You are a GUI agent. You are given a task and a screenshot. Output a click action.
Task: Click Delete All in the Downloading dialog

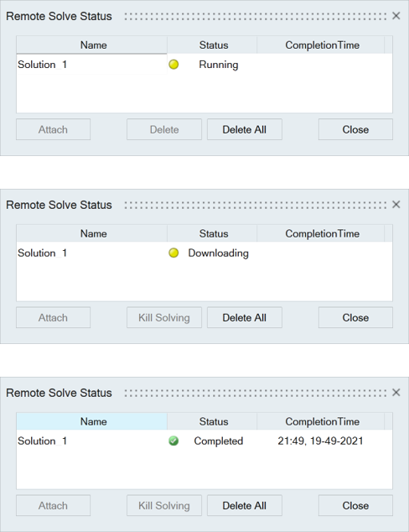pos(245,317)
